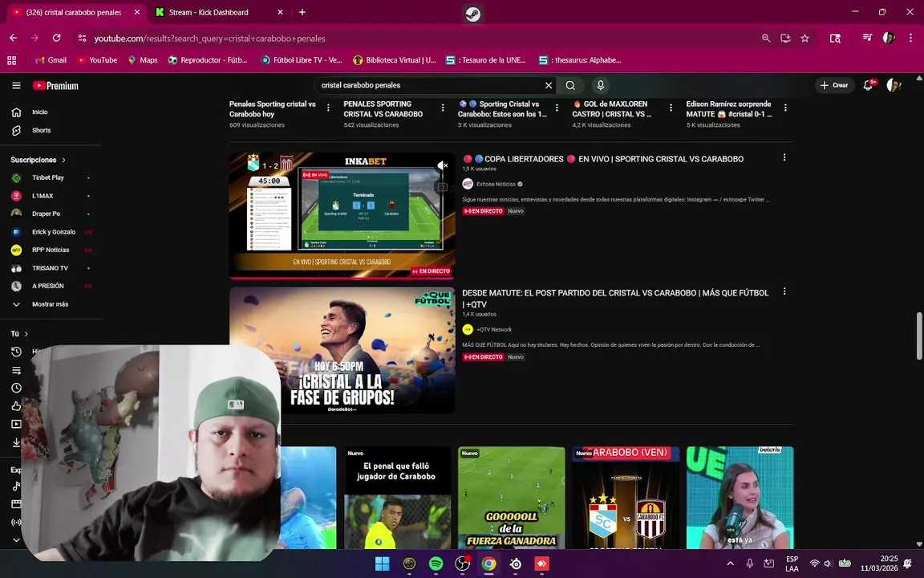Screen dimensions: 924x578
Task: Open the RPP Noticias subscription channel
Action: (50, 250)
